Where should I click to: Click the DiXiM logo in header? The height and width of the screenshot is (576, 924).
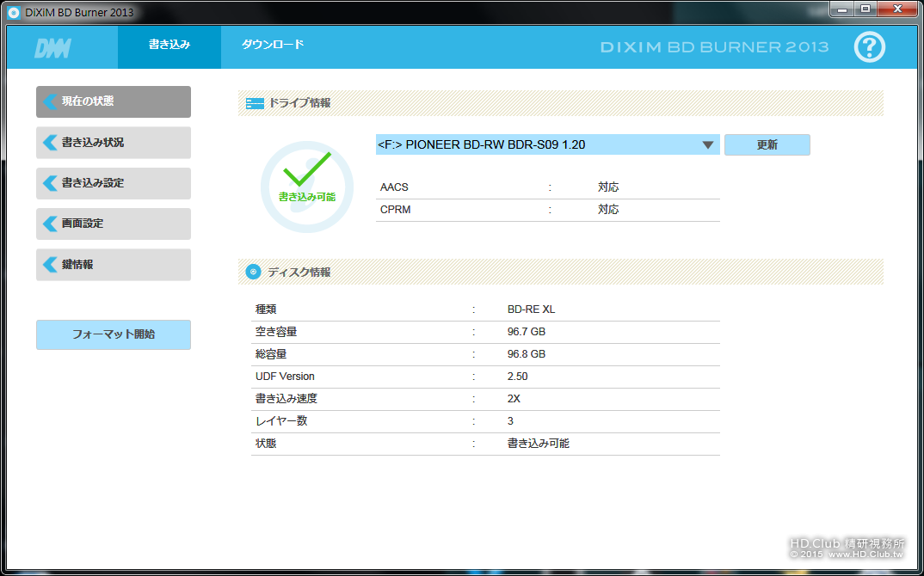click(x=53, y=48)
